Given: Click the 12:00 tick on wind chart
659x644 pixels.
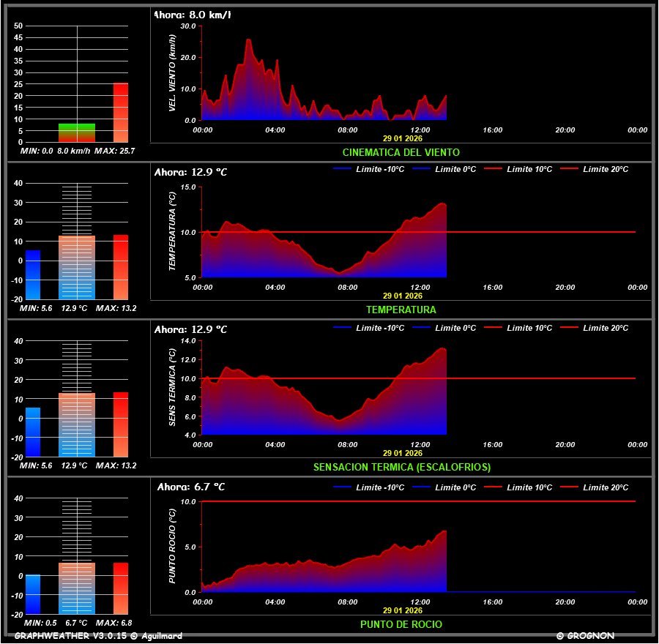Looking at the screenshot, I should pos(420,130).
